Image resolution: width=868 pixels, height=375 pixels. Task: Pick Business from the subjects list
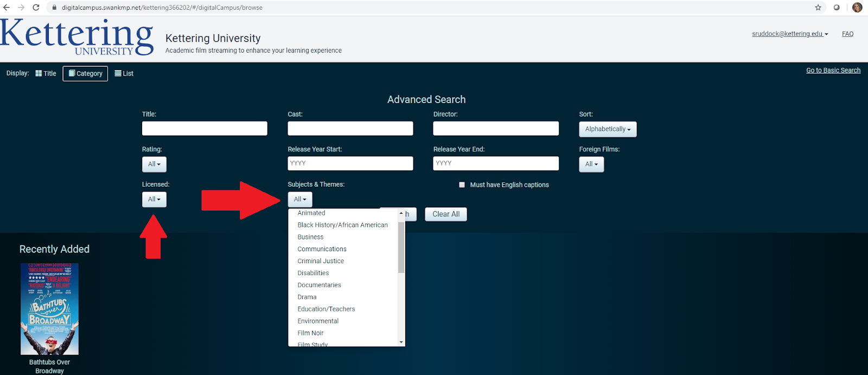[310, 237]
